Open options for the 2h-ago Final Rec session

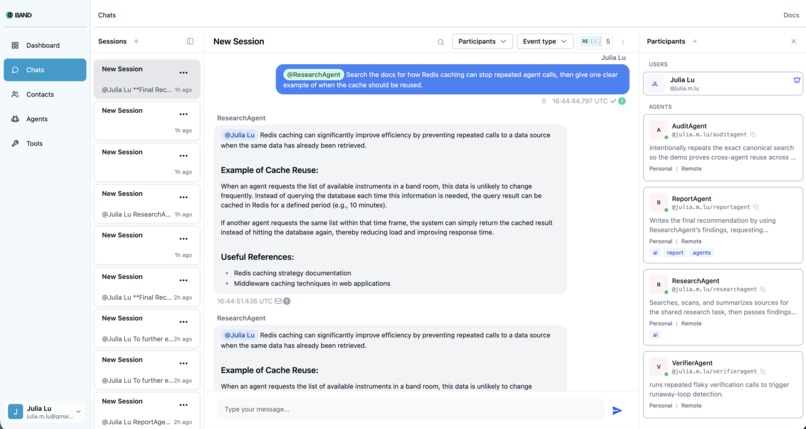(x=184, y=281)
